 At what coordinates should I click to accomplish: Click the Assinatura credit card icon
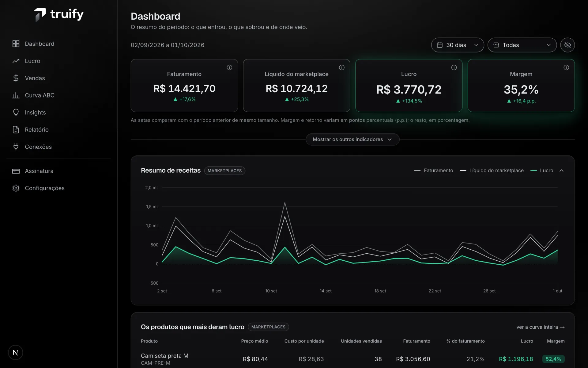pyautogui.click(x=16, y=171)
